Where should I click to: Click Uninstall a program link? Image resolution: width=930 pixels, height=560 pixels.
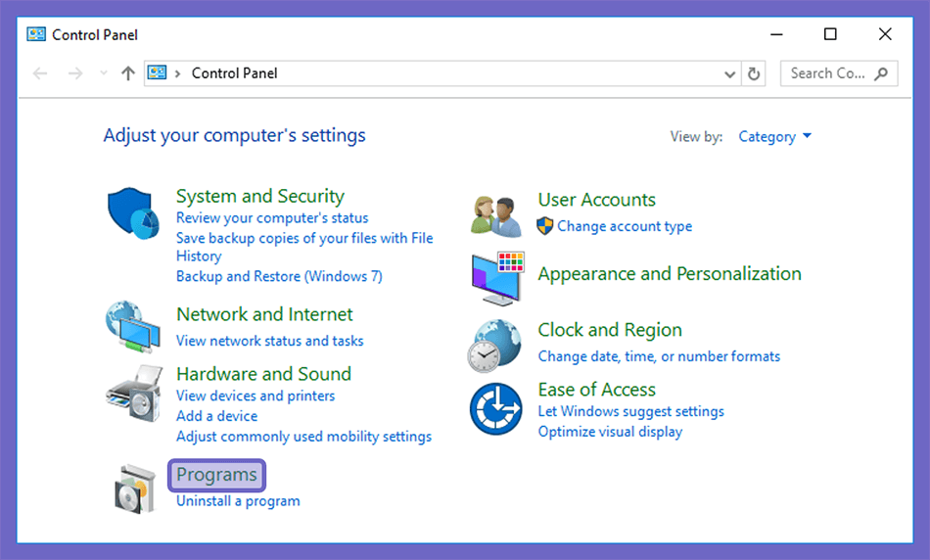(238, 501)
